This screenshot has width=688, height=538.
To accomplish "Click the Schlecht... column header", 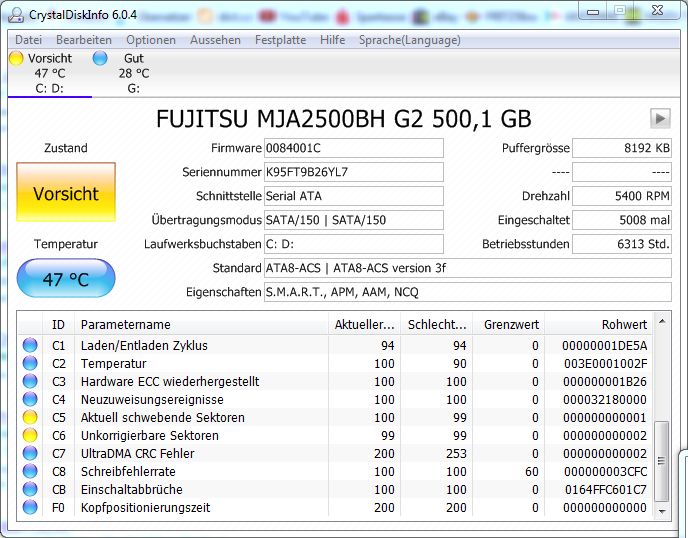I will click(x=437, y=324).
